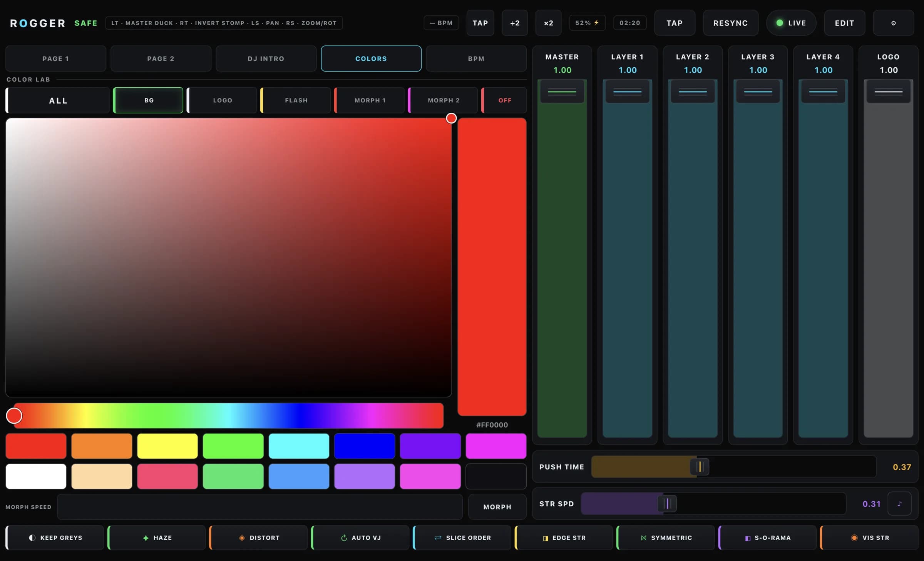
Task: Toggle EDGE STR option
Action: click(x=564, y=538)
